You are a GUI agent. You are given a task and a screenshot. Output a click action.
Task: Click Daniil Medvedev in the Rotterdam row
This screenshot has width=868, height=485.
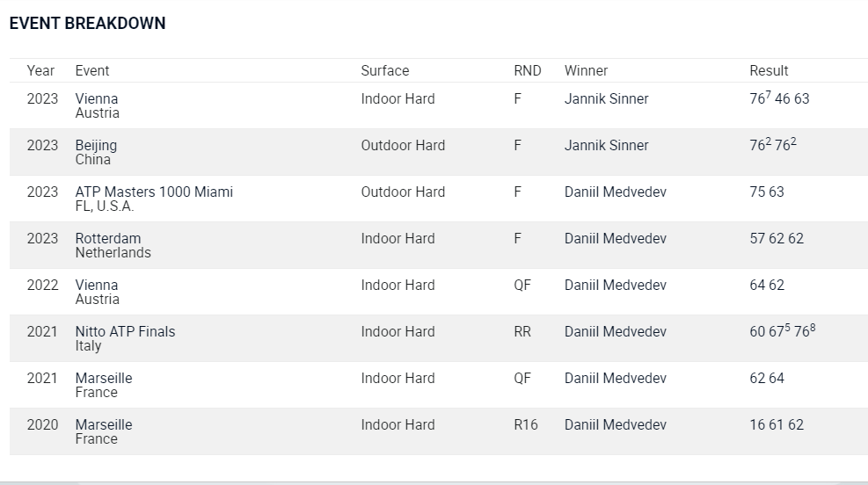click(615, 238)
